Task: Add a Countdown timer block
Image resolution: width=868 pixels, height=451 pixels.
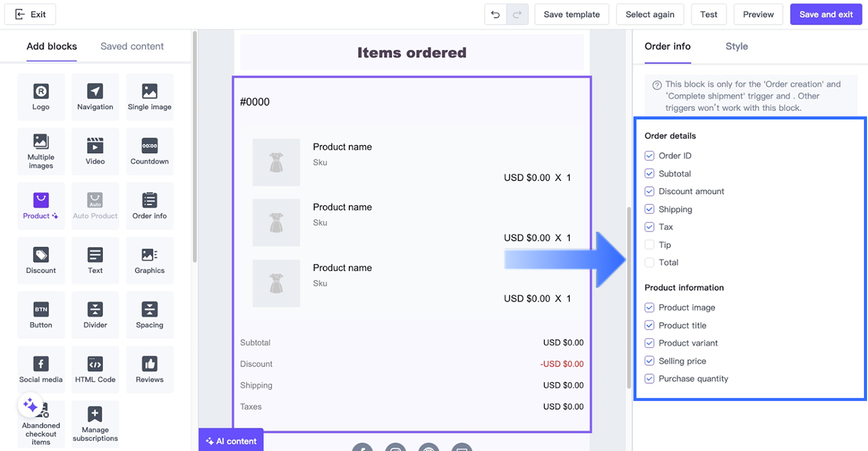Action: click(149, 151)
